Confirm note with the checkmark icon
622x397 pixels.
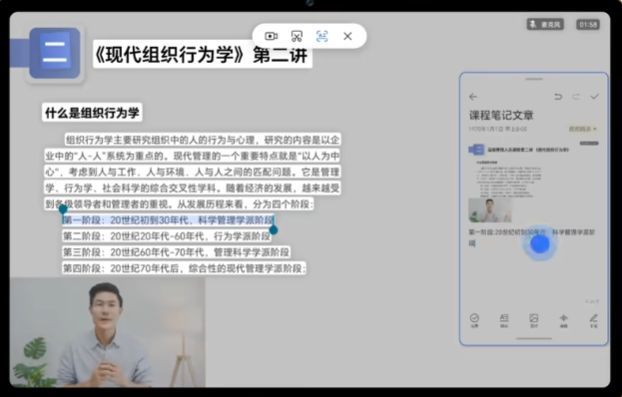coord(594,96)
